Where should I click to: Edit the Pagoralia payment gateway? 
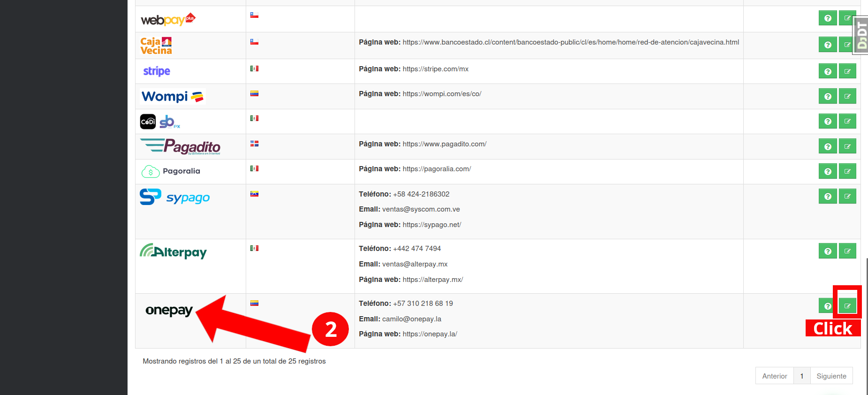847,171
